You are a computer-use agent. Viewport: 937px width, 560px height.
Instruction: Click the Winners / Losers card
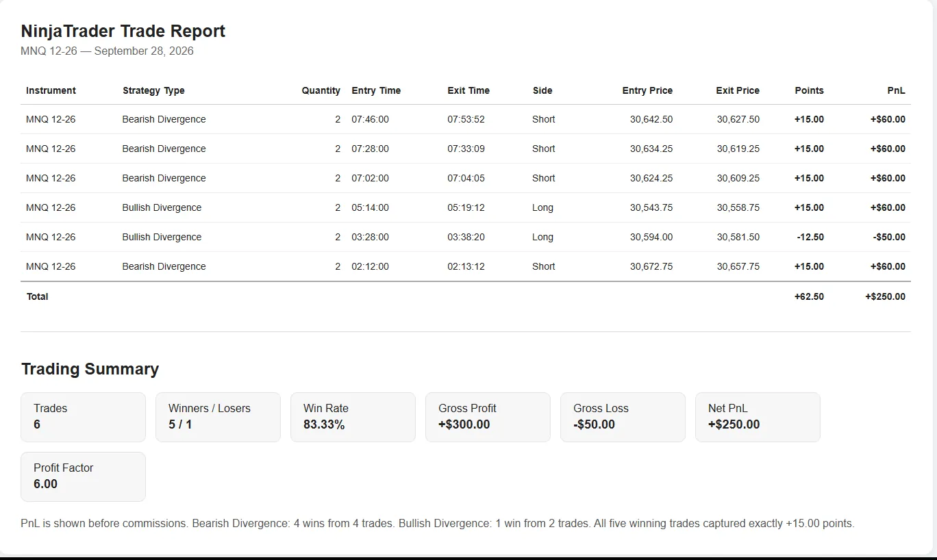click(218, 417)
